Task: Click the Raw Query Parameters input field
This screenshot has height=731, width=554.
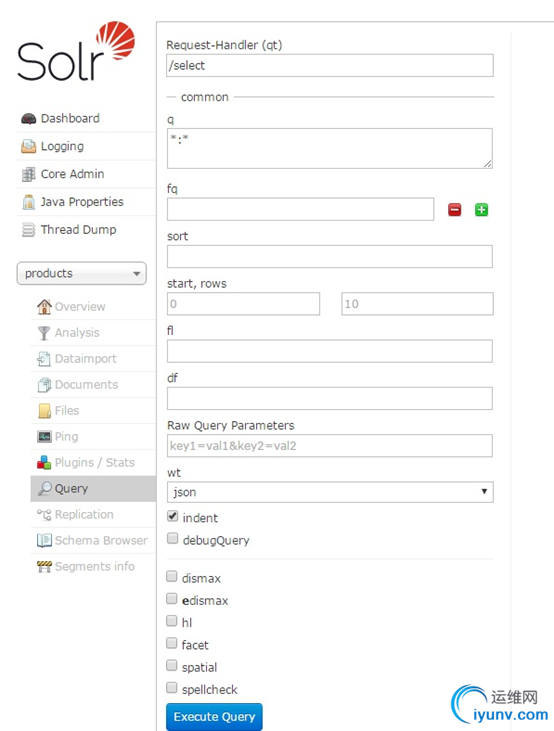Action: click(x=330, y=446)
